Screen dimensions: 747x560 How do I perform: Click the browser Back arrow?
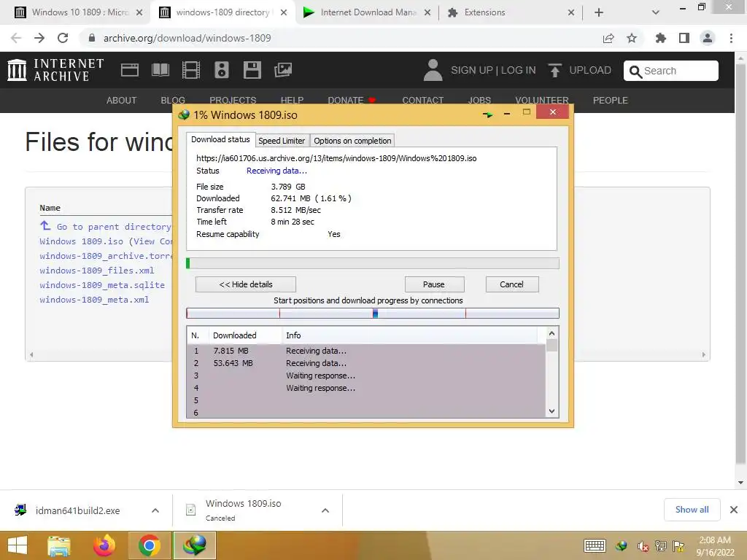(16, 38)
